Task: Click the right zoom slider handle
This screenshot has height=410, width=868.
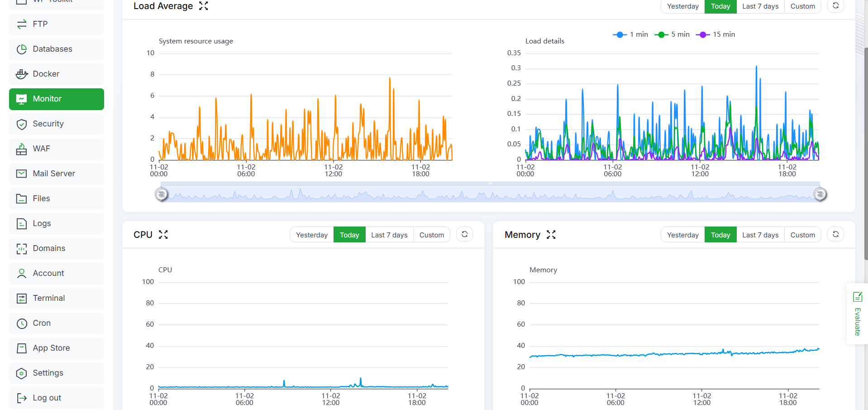Action: [x=820, y=194]
